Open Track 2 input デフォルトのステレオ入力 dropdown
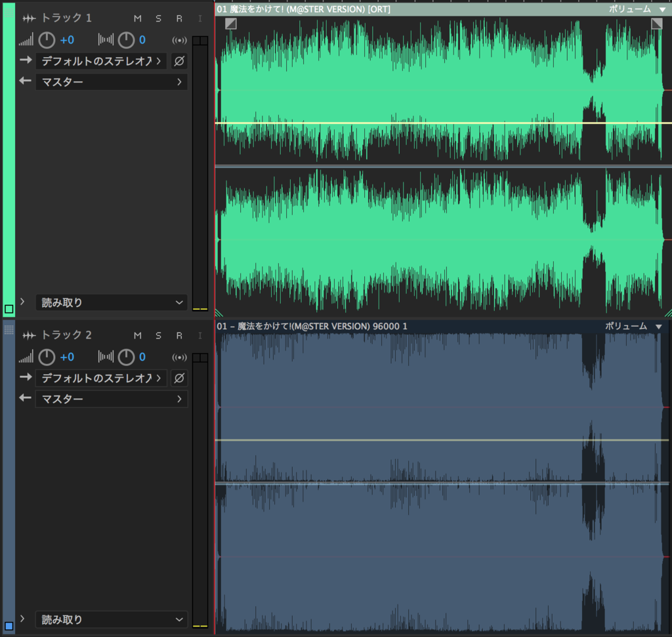 click(101, 378)
